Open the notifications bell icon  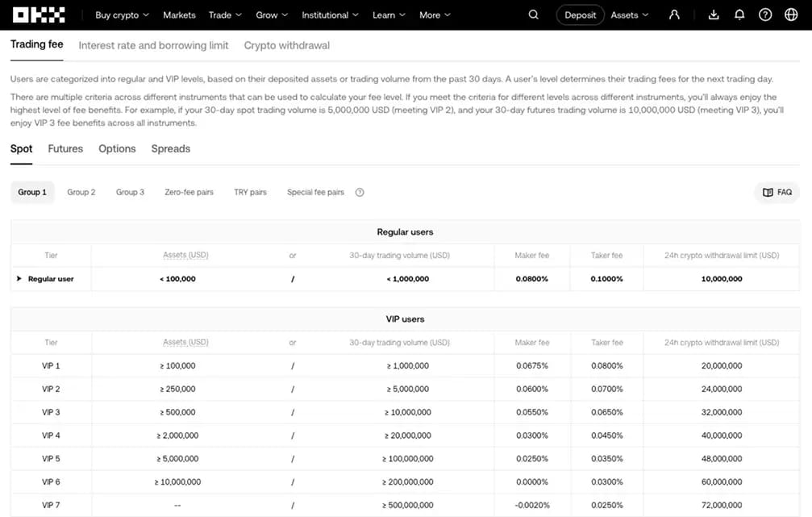pos(739,15)
